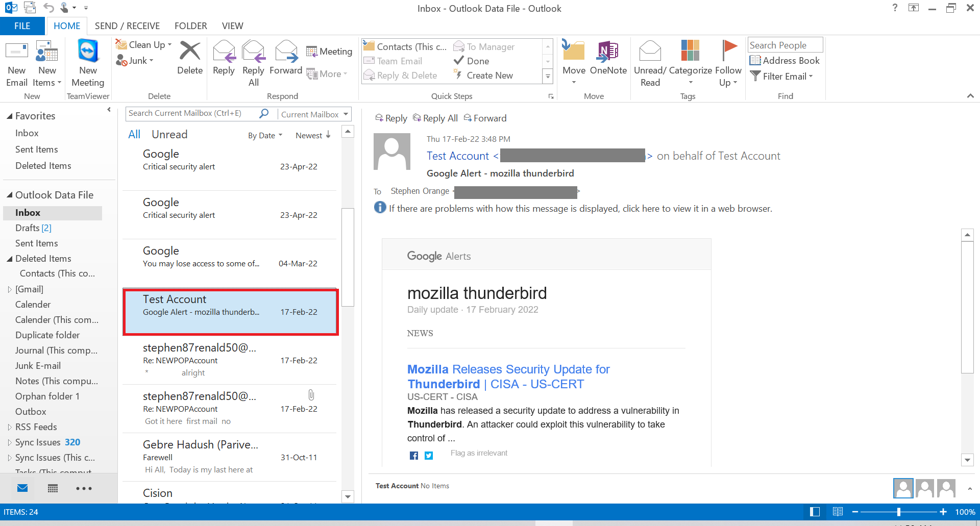The width and height of the screenshot is (980, 526).
Task: Click the zoom in plus button
Action: tap(943, 512)
